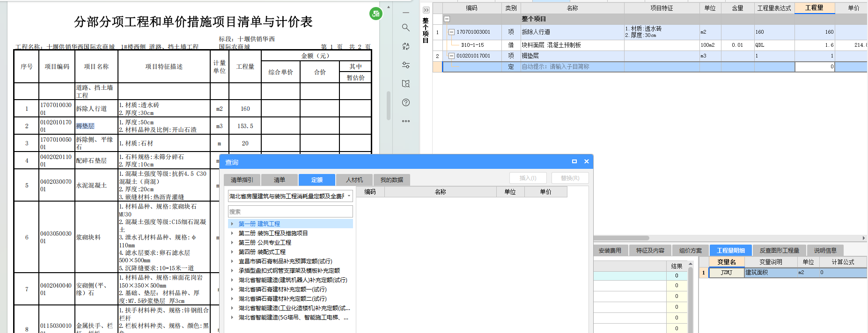Open the slider settings icon in PDF sidebar
The width and height of the screenshot is (868, 333).
click(x=406, y=65)
